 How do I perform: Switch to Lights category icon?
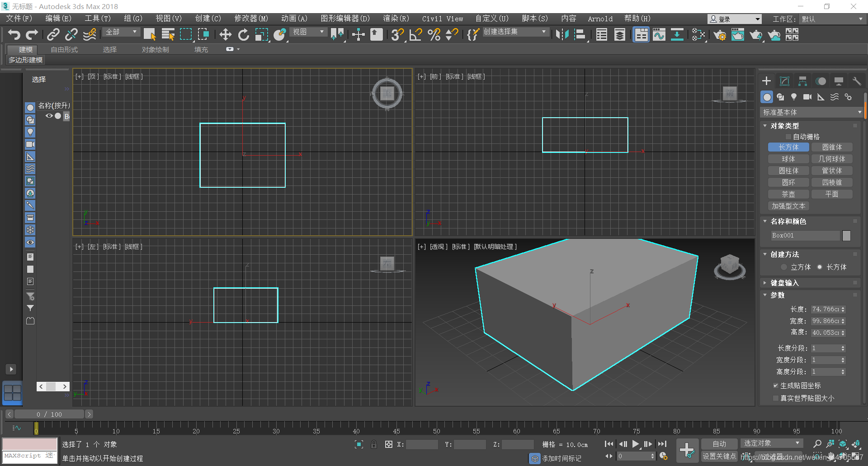click(x=794, y=97)
